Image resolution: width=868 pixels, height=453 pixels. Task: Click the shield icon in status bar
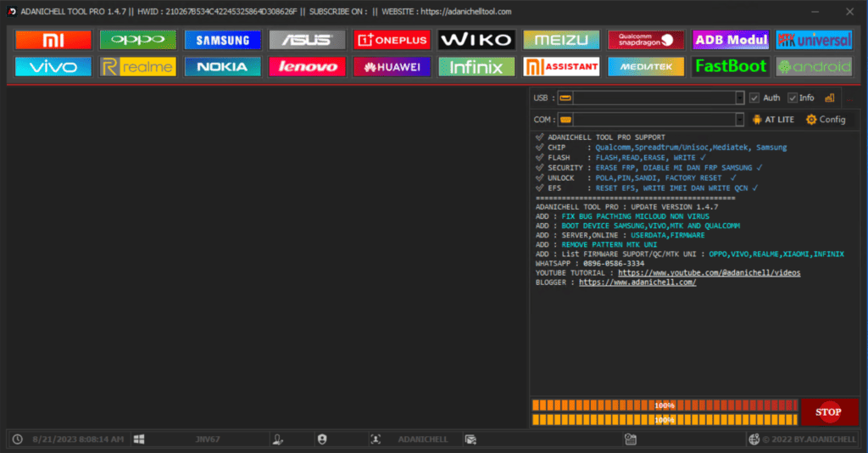coord(322,439)
